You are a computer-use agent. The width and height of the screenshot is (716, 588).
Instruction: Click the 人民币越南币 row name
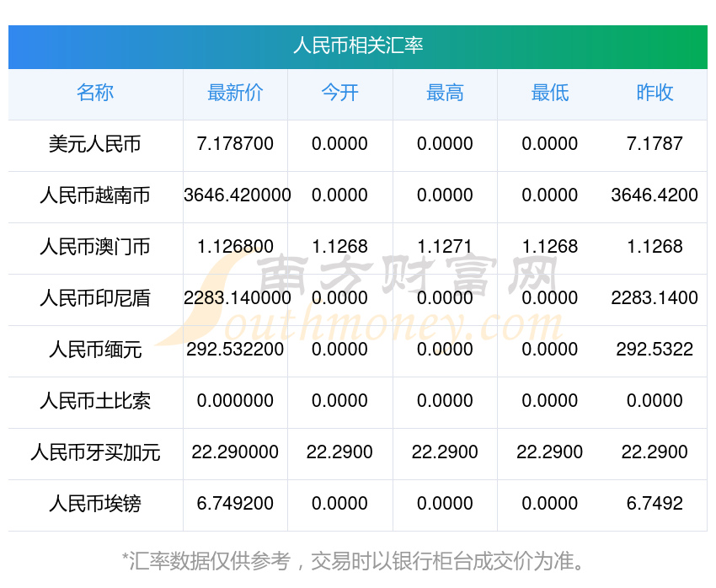[x=95, y=195]
